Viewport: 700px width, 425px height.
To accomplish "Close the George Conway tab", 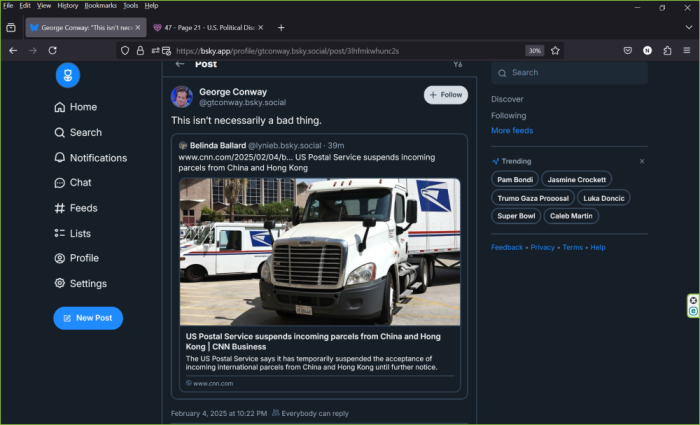I will pyautogui.click(x=138, y=28).
